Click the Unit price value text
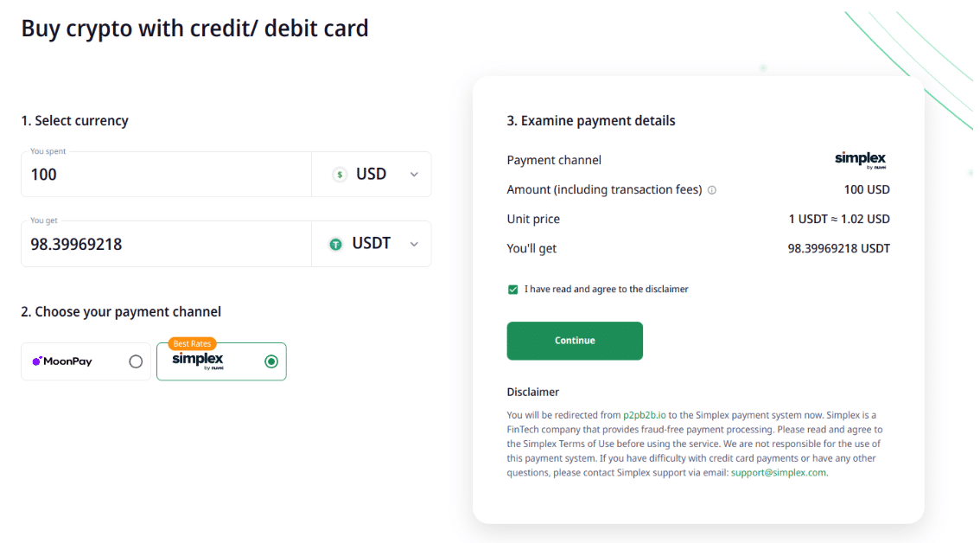The width and height of the screenshot is (980, 543). click(838, 220)
